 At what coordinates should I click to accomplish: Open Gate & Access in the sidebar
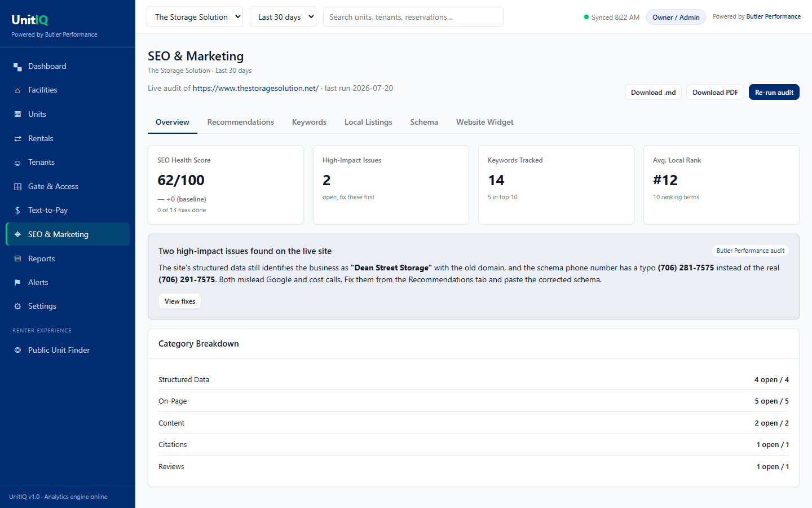point(68,186)
